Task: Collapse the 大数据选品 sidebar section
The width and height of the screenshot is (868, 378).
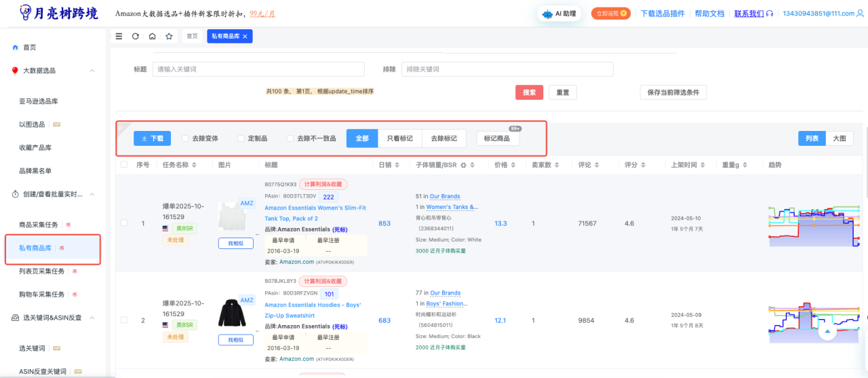Action: pos(92,71)
